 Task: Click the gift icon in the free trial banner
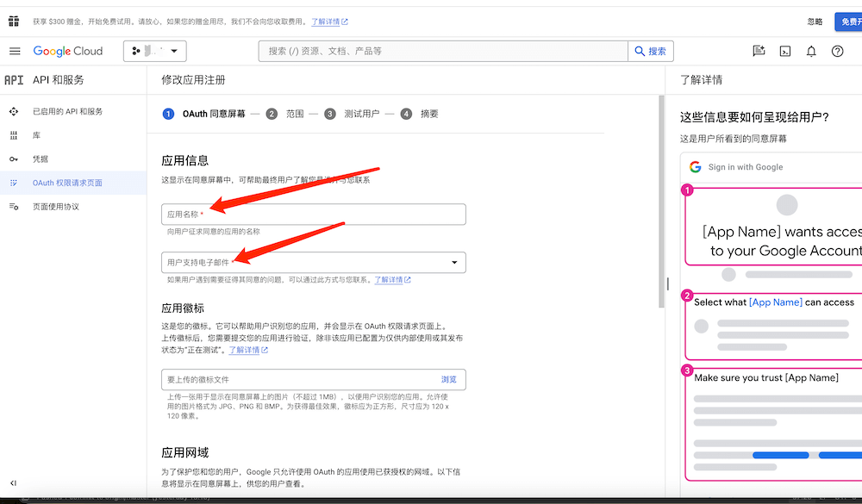[x=14, y=22]
